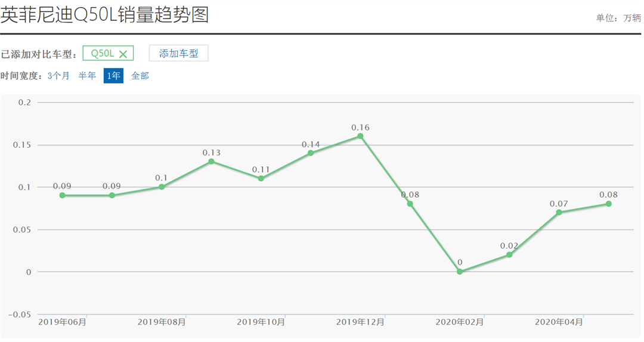Image resolution: width=644 pixels, height=342 pixels.
Task: Click the data point labeled 0.11
Action: 261,178
